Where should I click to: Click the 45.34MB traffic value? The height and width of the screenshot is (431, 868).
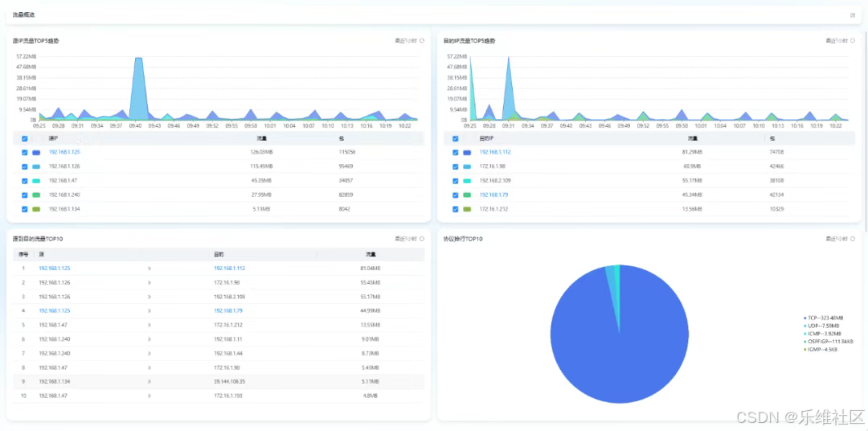[692, 195]
